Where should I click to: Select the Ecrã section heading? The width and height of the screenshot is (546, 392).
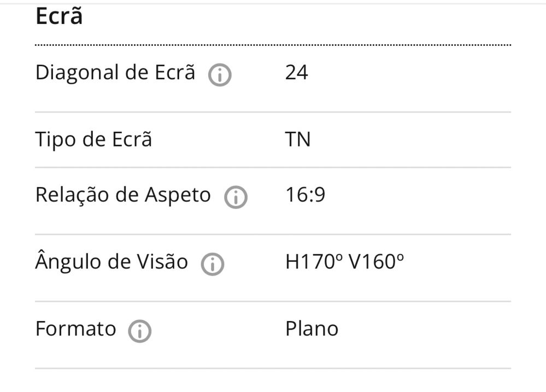click(x=59, y=16)
